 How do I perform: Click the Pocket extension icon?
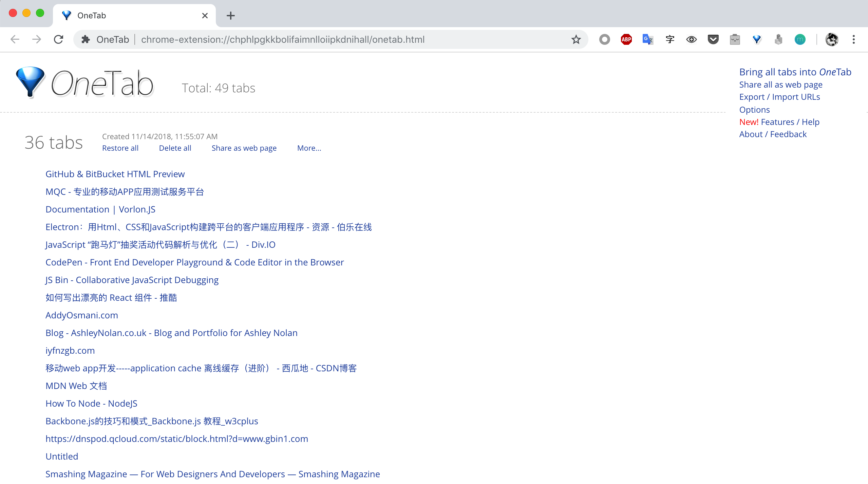713,39
